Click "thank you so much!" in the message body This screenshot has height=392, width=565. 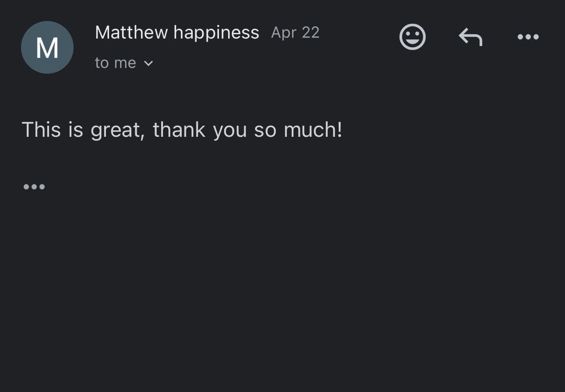click(247, 130)
